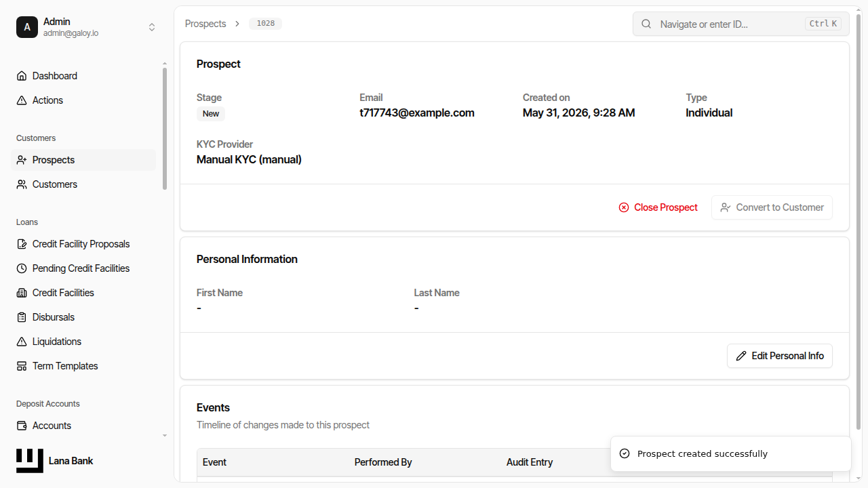Click the Disbursals clipboard icon

point(22,317)
